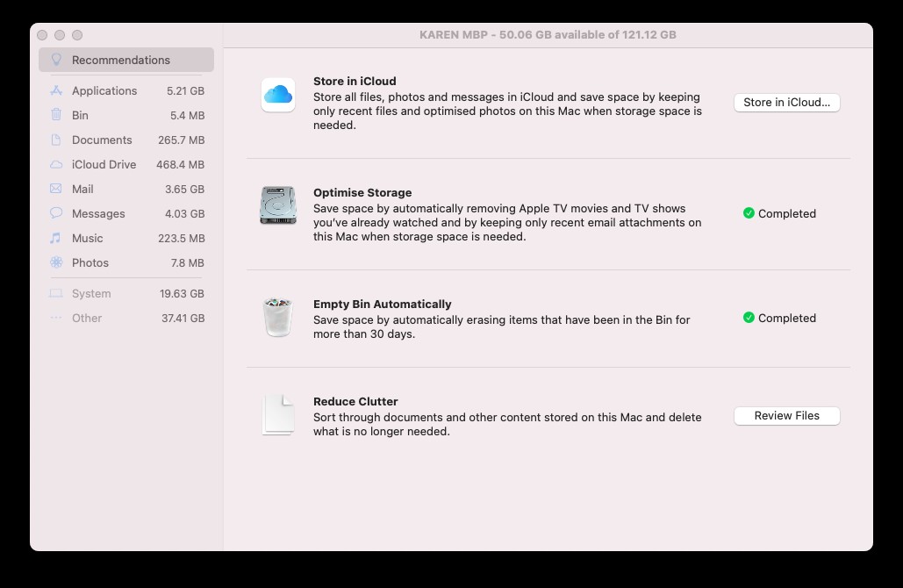
Task: Select System in the sidebar
Action: pyautogui.click(x=90, y=293)
